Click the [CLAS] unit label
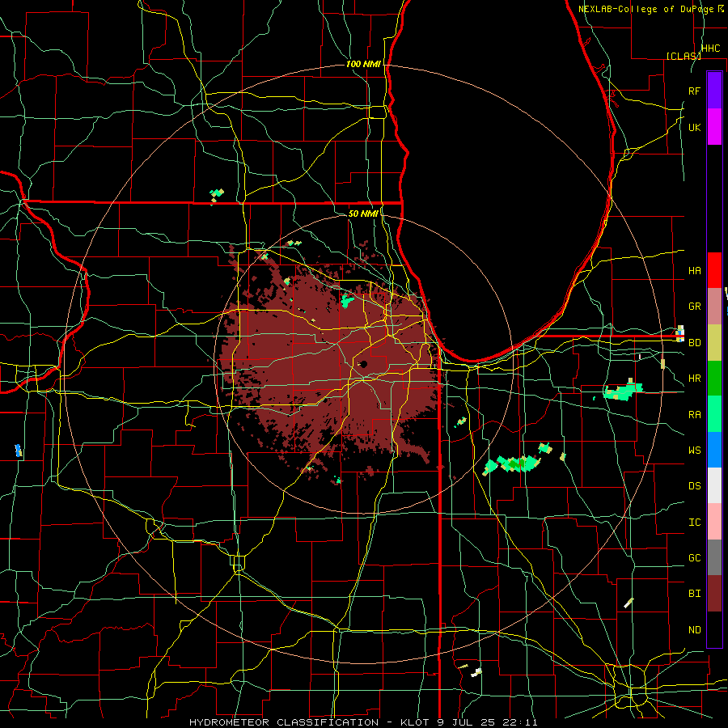Image resolution: width=728 pixels, height=728 pixels. pos(684,56)
